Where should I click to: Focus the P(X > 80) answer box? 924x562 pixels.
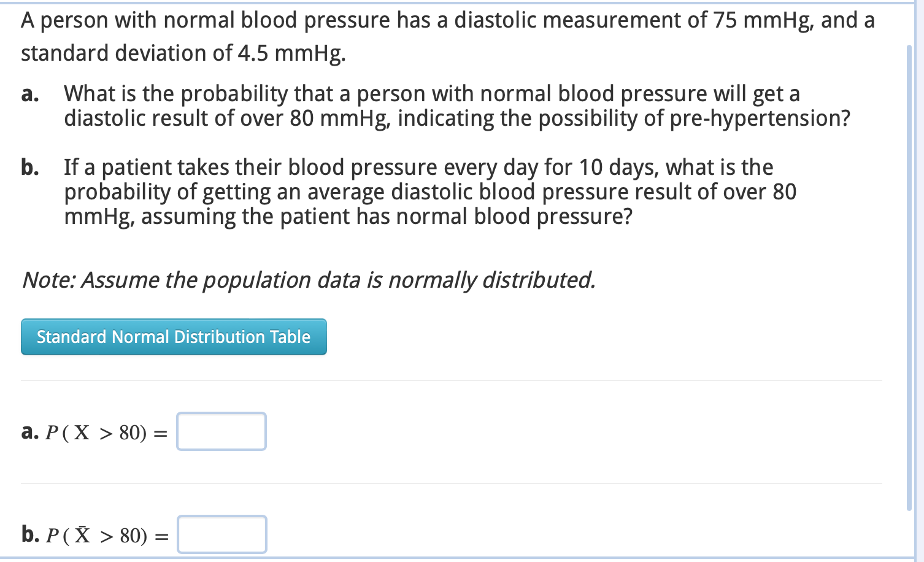(x=221, y=431)
